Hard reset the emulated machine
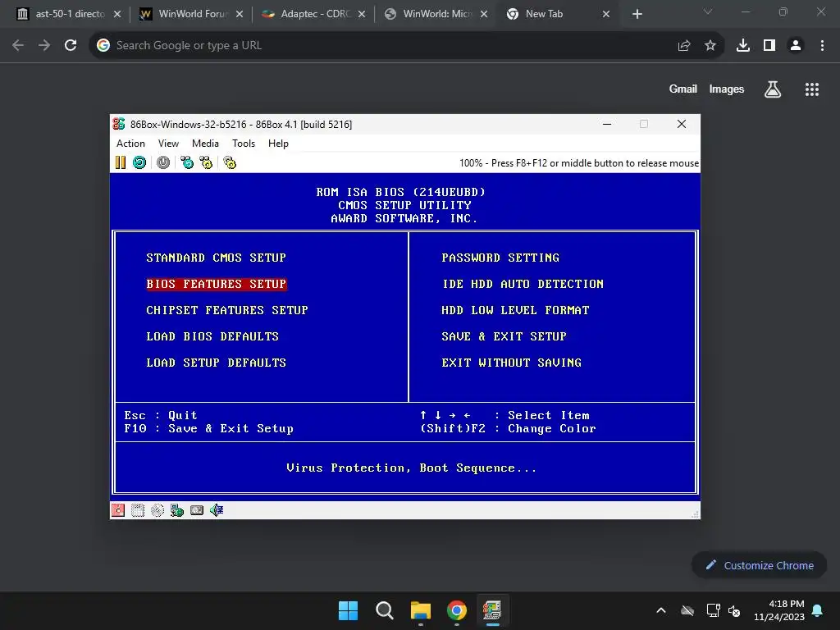Viewport: 840px width, 630px height. click(139, 162)
